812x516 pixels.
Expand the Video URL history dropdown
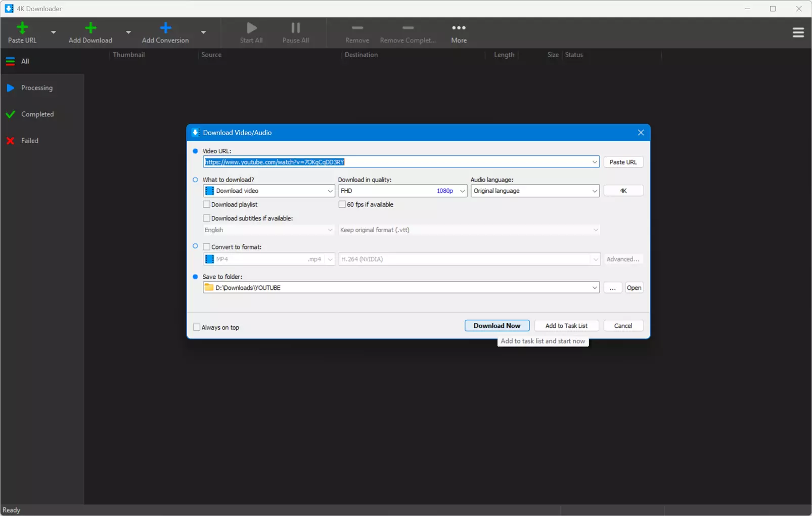(x=595, y=162)
